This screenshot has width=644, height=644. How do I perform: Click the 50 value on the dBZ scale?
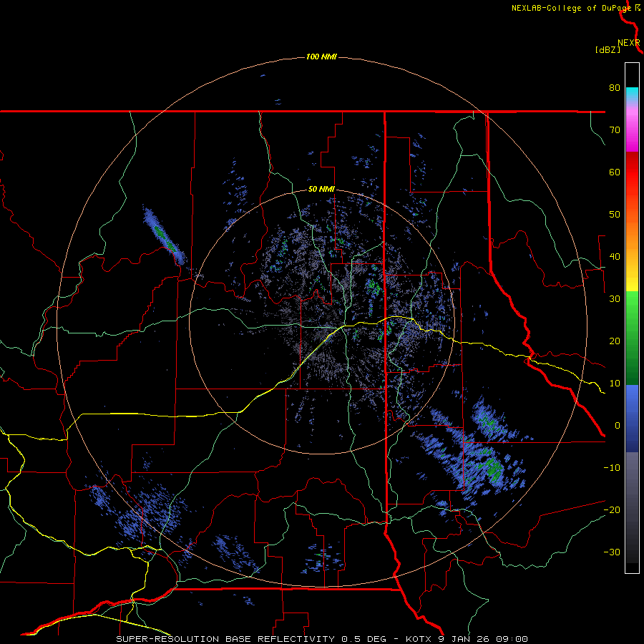[x=615, y=215]
